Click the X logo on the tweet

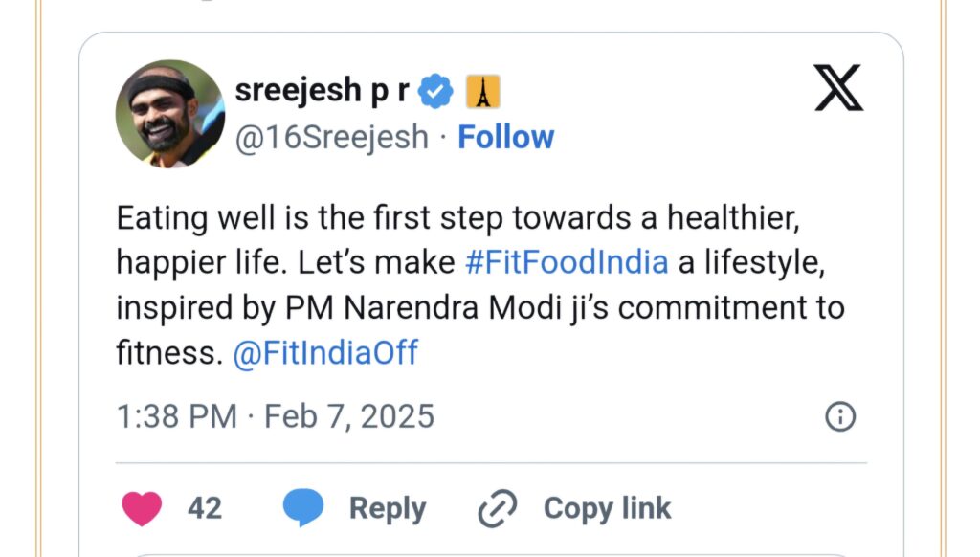[x=838, y=88]
